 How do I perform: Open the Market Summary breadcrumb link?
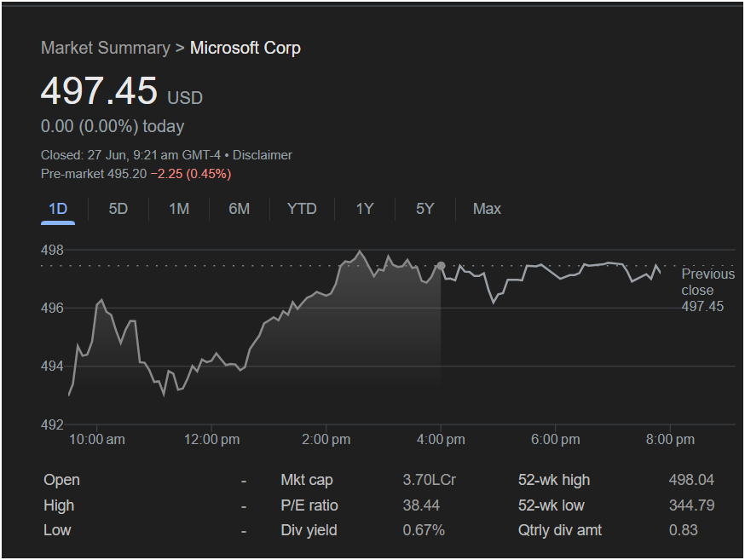(106, 48)
